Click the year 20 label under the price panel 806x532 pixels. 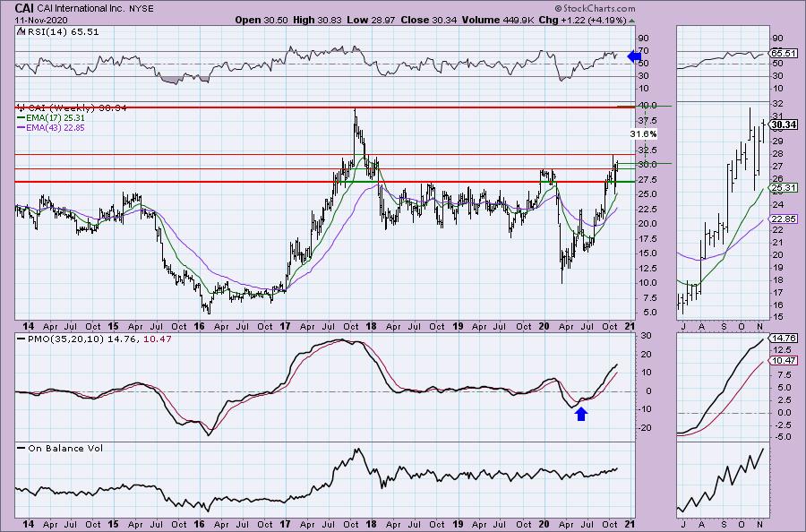[544, 326]
